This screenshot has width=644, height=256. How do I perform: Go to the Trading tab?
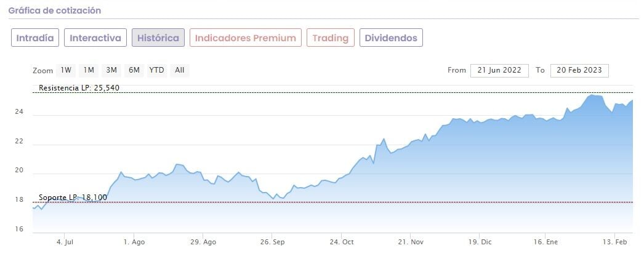tap(330, 38)
